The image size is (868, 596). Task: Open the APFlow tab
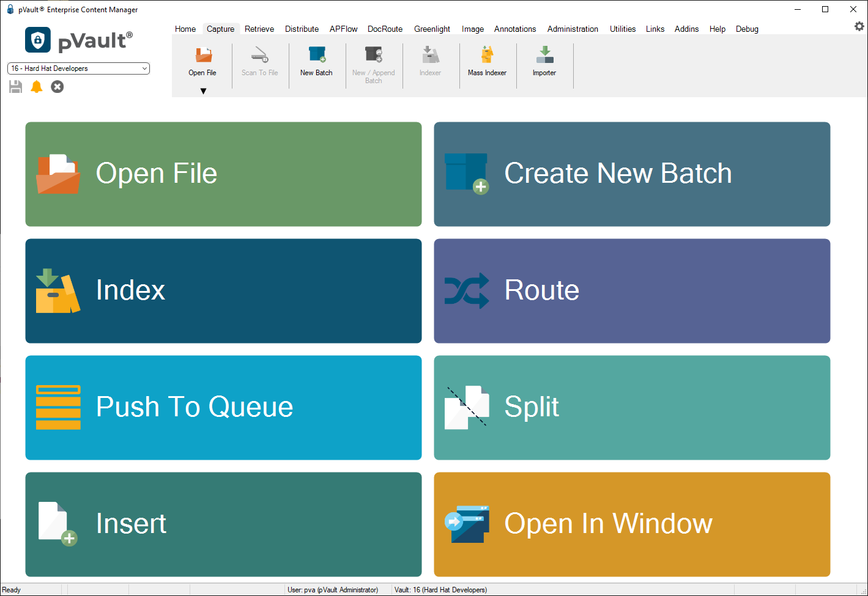[343, 29]
